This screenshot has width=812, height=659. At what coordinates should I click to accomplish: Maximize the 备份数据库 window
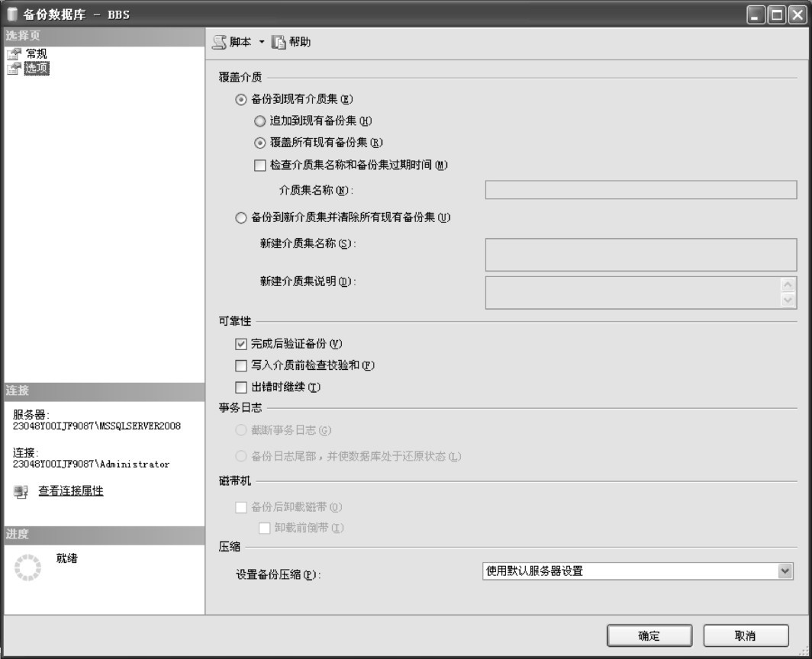(777, 15)
